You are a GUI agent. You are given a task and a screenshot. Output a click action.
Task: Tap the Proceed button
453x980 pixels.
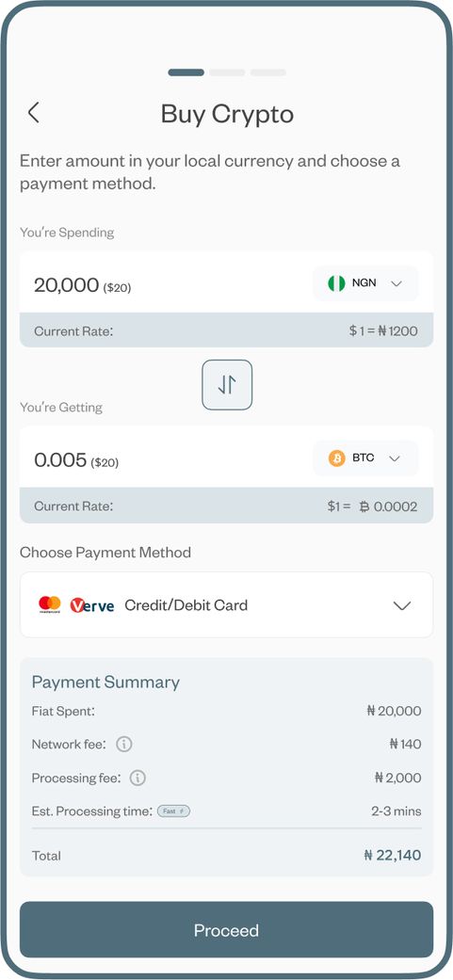coord(226,930)
